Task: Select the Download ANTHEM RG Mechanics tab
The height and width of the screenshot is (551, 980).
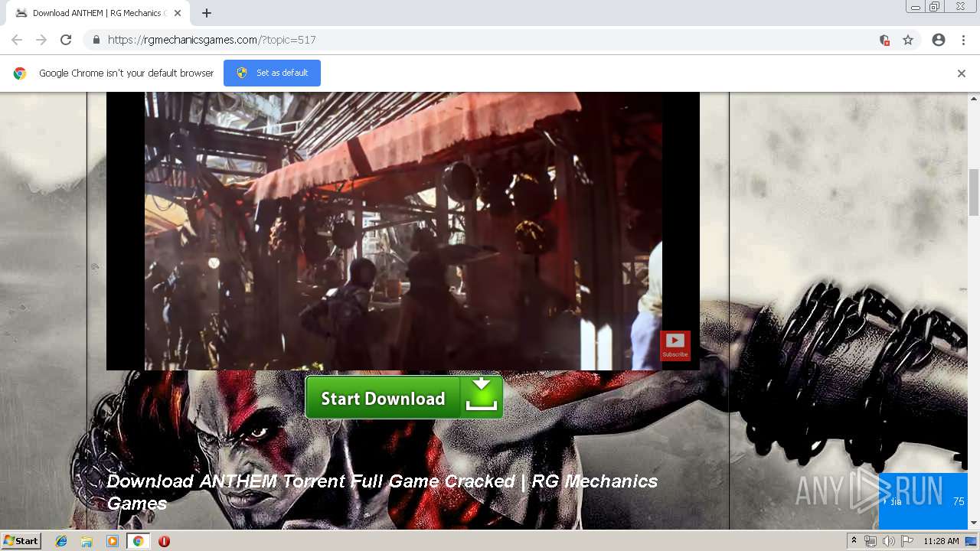Action: (x=96, y=13)
